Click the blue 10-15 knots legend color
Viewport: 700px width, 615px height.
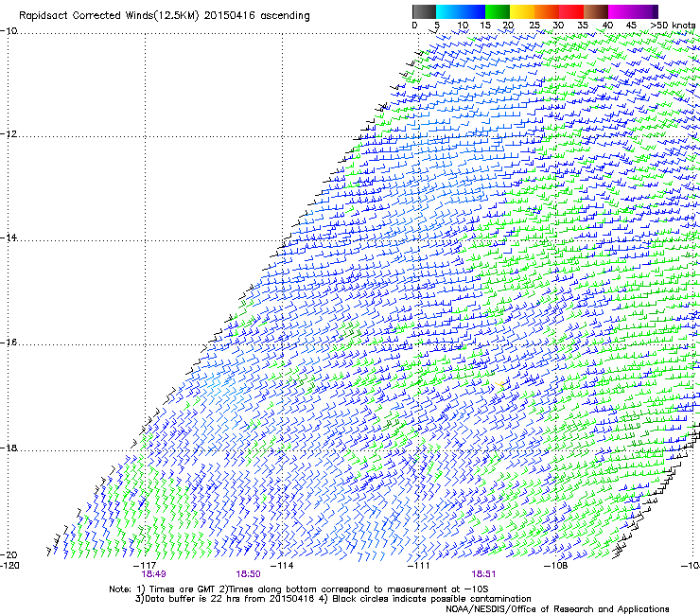473,11
